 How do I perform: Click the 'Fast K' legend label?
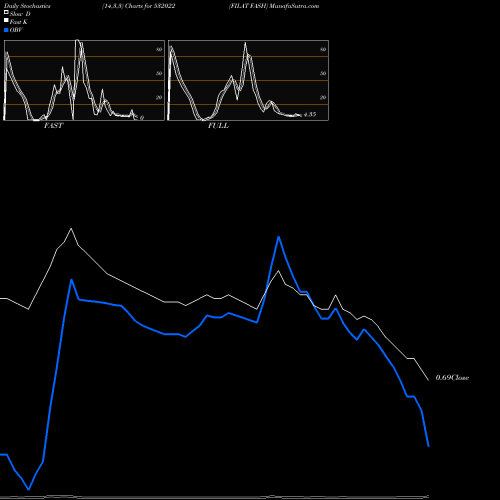[x=19, y=22]
